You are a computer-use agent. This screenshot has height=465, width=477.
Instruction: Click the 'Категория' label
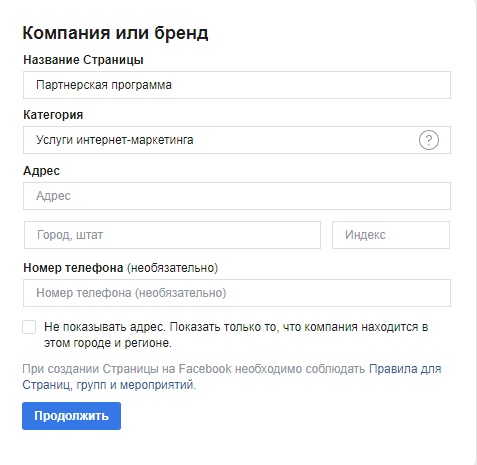(x=53, y=115)
